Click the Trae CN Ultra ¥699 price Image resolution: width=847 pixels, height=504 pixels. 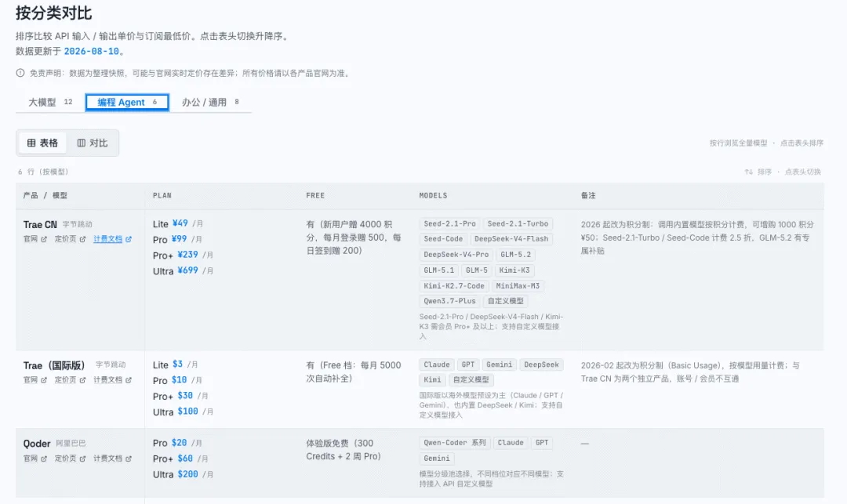click(187, 270)
